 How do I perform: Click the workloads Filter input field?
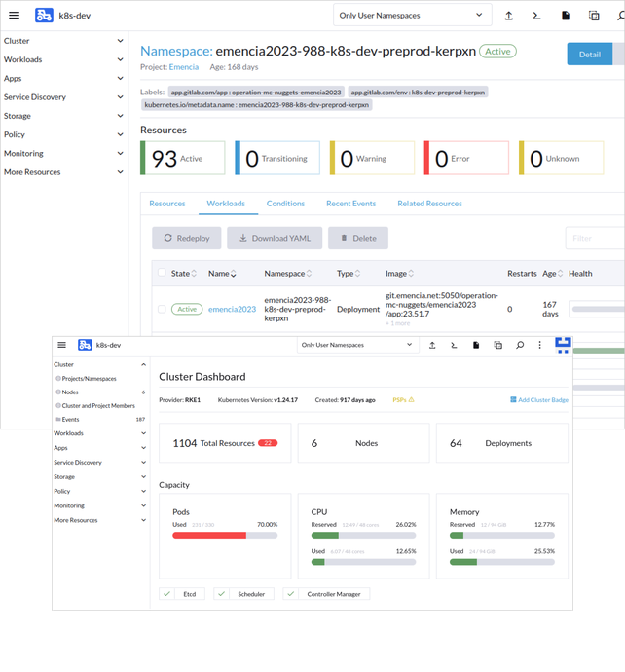coord(594,238)
